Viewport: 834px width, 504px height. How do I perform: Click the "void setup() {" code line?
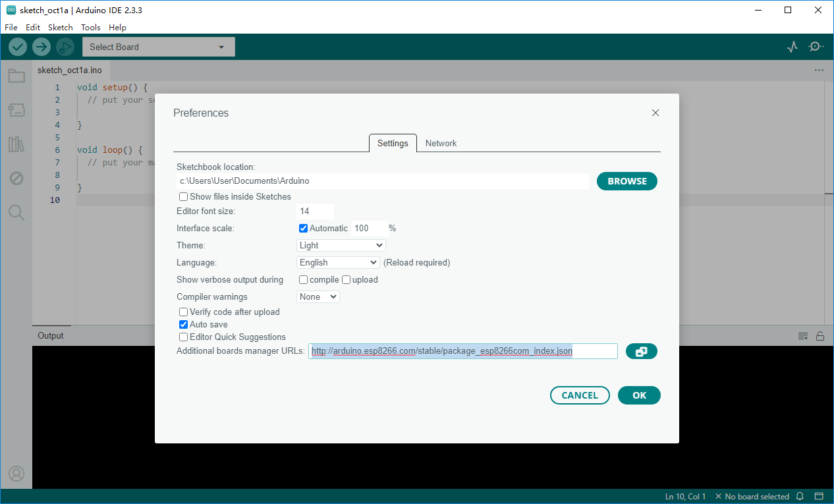pos(112,87)
